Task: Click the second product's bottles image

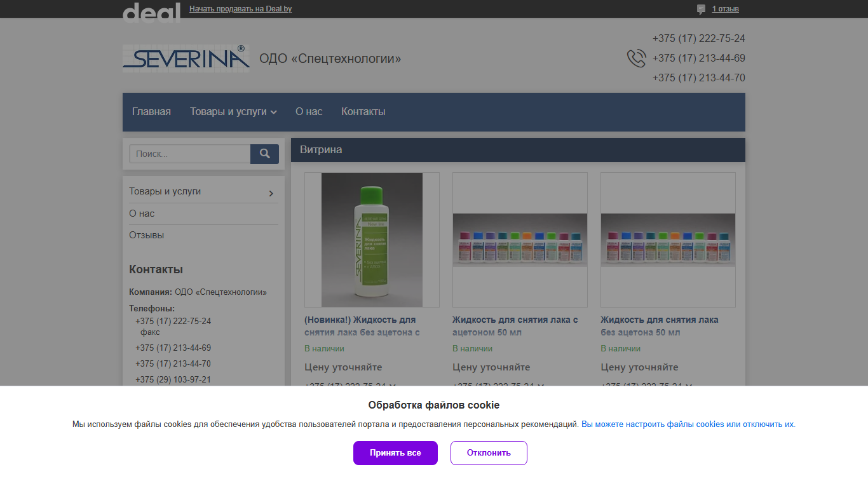Action: click(520, 240)
